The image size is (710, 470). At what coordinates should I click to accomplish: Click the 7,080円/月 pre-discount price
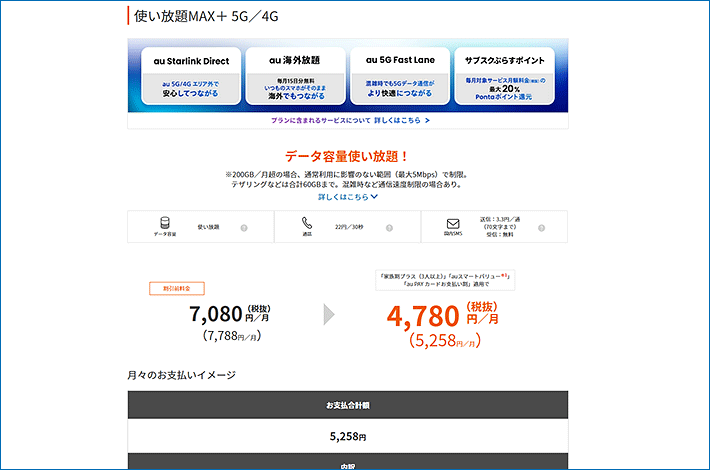pyautogui.click(x=230, y=314)
